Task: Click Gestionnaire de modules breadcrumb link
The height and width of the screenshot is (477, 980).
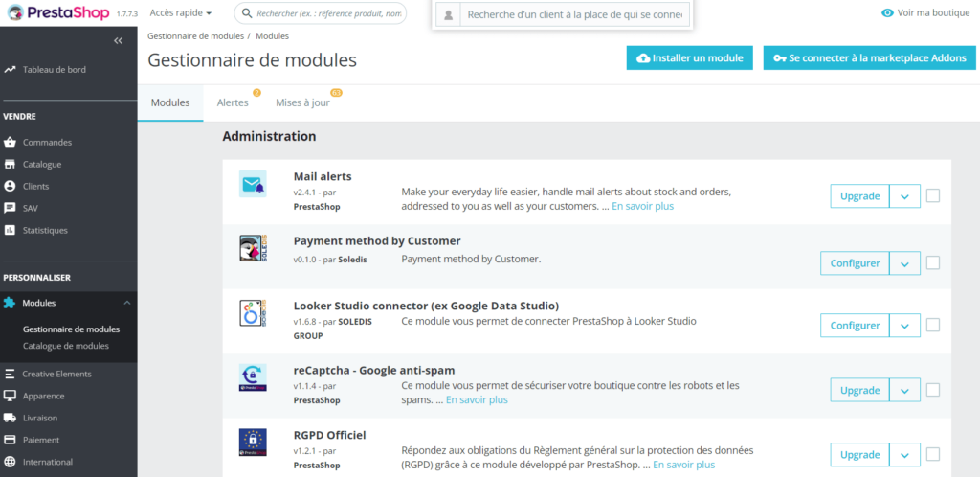Action: tap(195, 36)
